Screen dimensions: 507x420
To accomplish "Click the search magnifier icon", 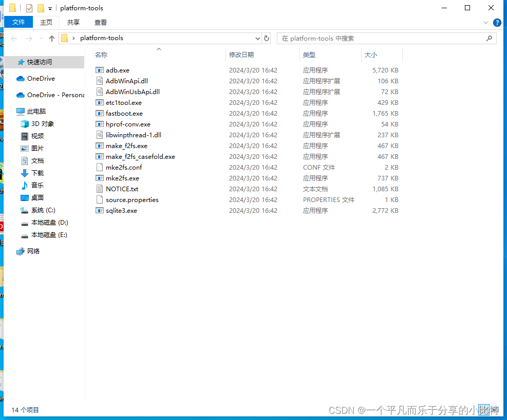I will [x=489, y=38].
